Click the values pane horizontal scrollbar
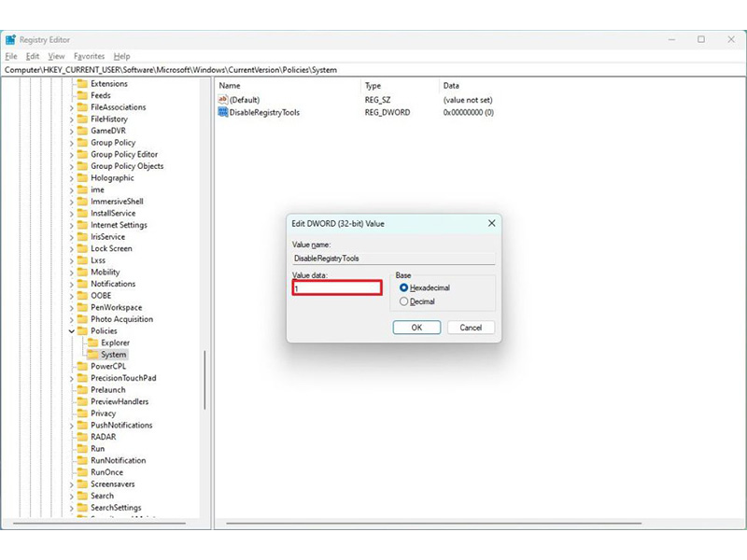747x560 pixels. click(x=433, y=524)
